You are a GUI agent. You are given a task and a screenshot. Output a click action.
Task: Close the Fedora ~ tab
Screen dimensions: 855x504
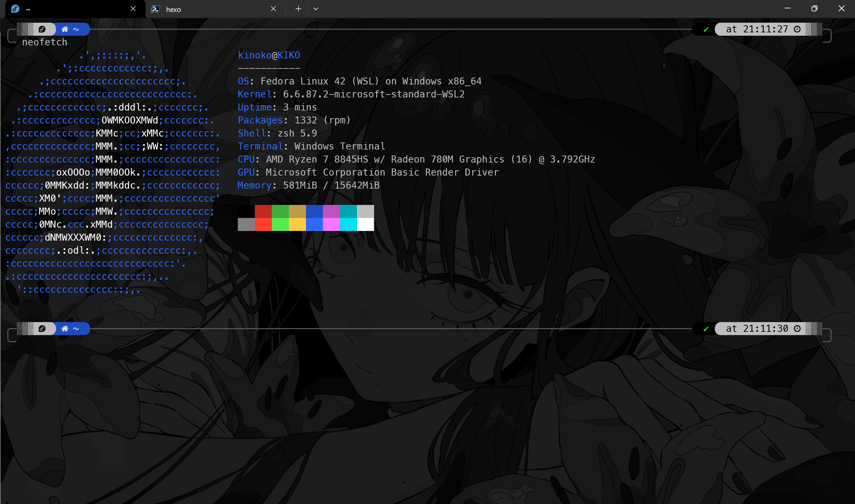(133, 9)
